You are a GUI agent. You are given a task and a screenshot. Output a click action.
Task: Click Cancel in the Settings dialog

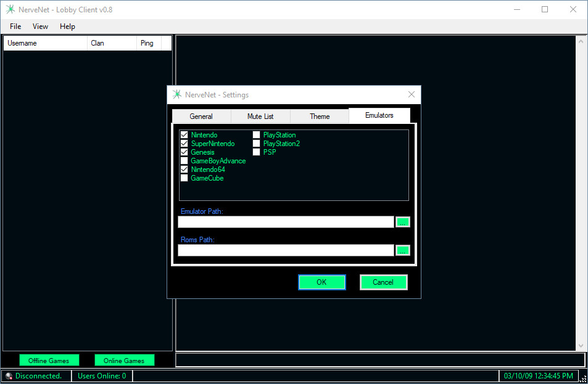(x=383, y=282)
